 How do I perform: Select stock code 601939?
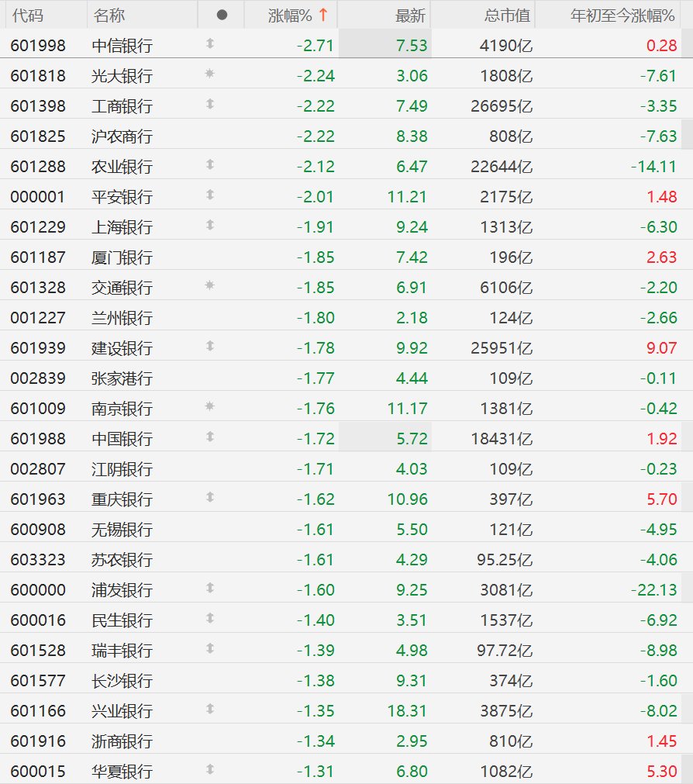pos(38,348)
